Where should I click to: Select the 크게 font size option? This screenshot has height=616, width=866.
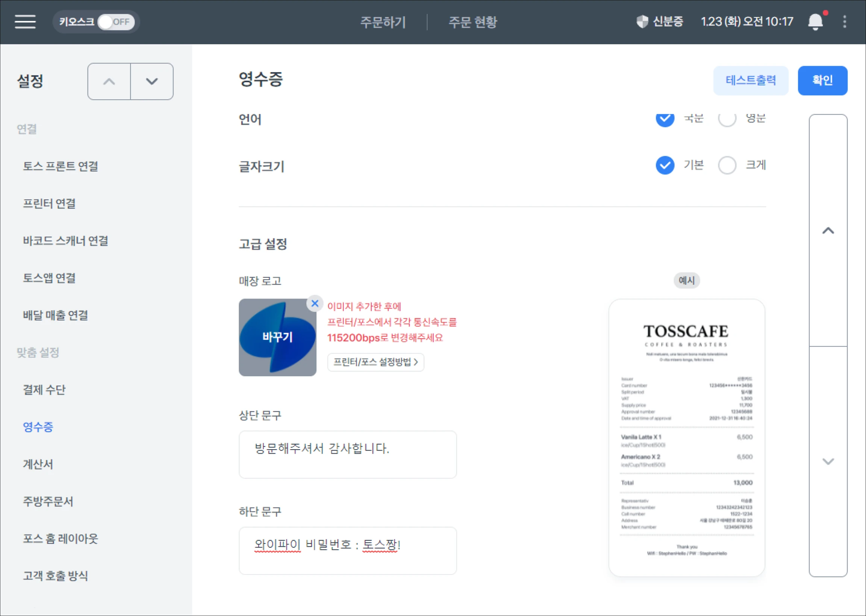727,165
